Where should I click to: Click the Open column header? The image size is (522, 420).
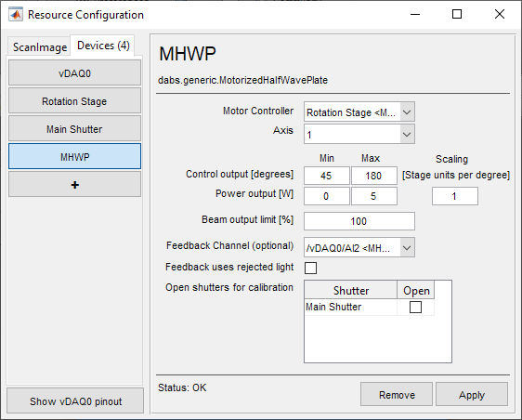416,291
